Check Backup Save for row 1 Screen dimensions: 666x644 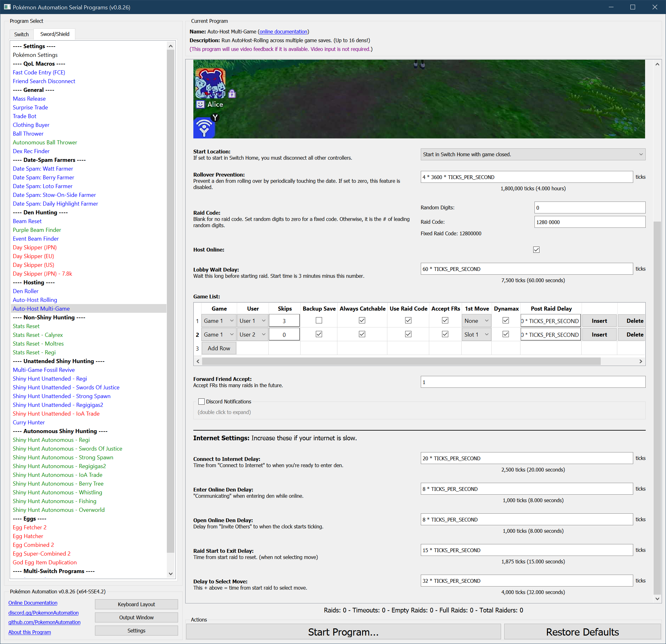[319, 321]
